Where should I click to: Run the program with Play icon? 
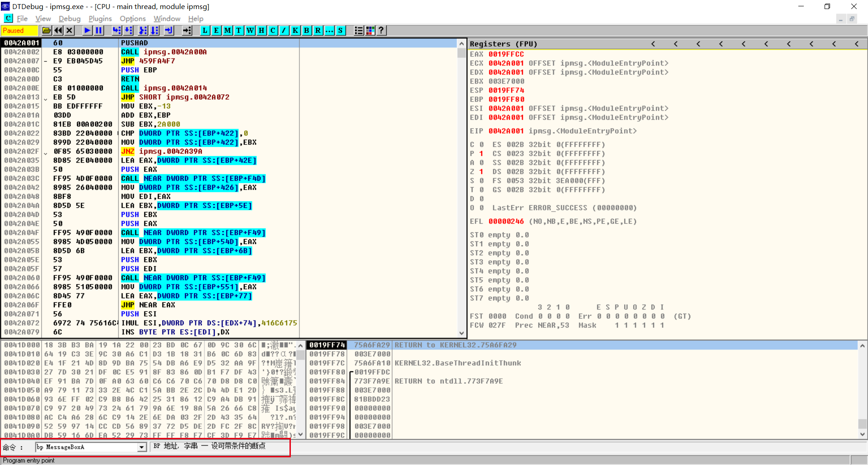pyautogui.click(x=87, y=30)
